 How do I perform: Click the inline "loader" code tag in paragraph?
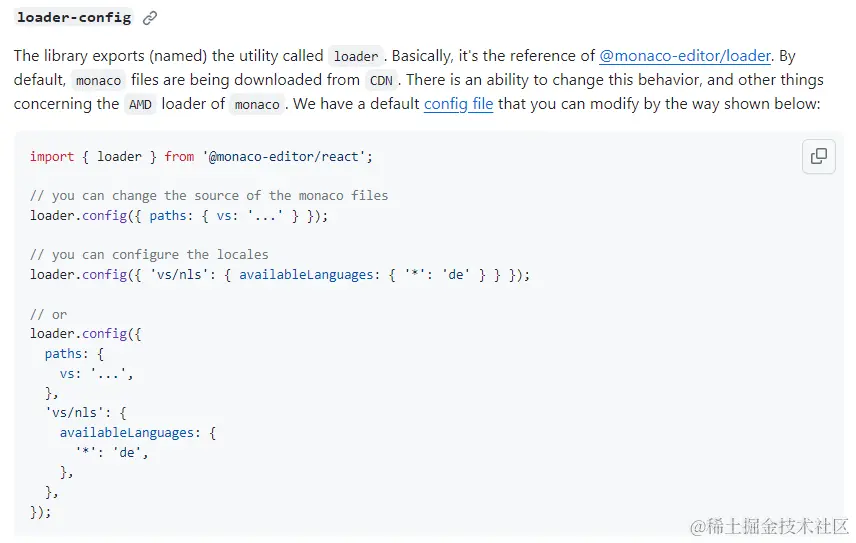point(356,56)
